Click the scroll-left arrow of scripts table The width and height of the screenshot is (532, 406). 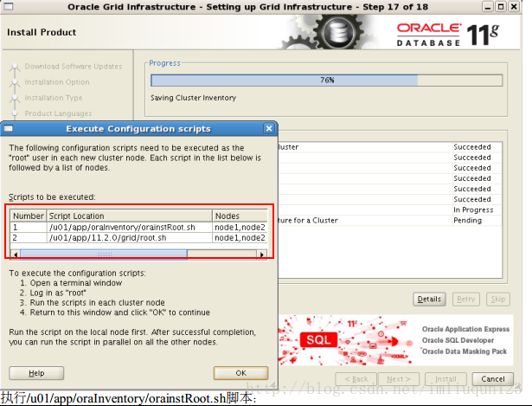pos(16,255)
